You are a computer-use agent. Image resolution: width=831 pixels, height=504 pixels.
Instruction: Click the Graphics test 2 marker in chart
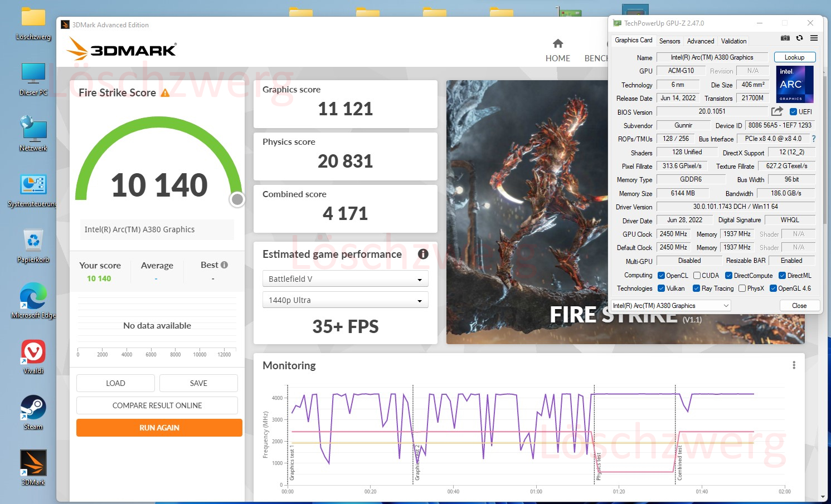click(x=417, y=462)
